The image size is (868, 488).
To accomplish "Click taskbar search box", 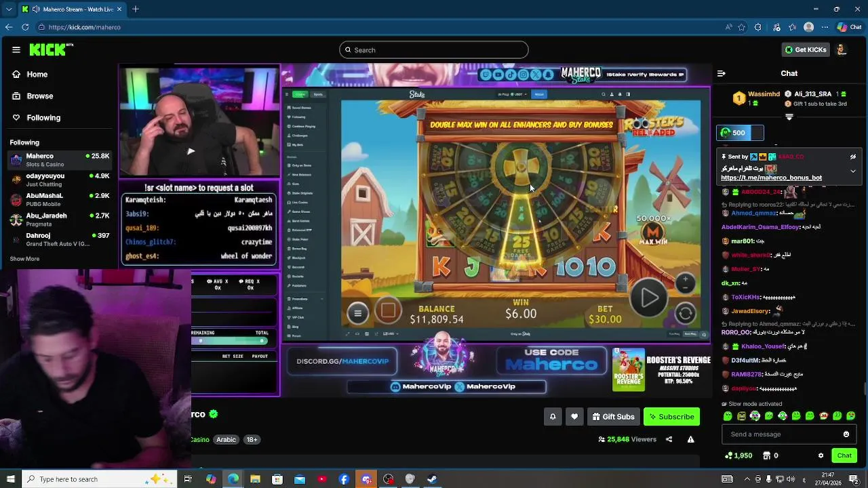I will [99, 479].
